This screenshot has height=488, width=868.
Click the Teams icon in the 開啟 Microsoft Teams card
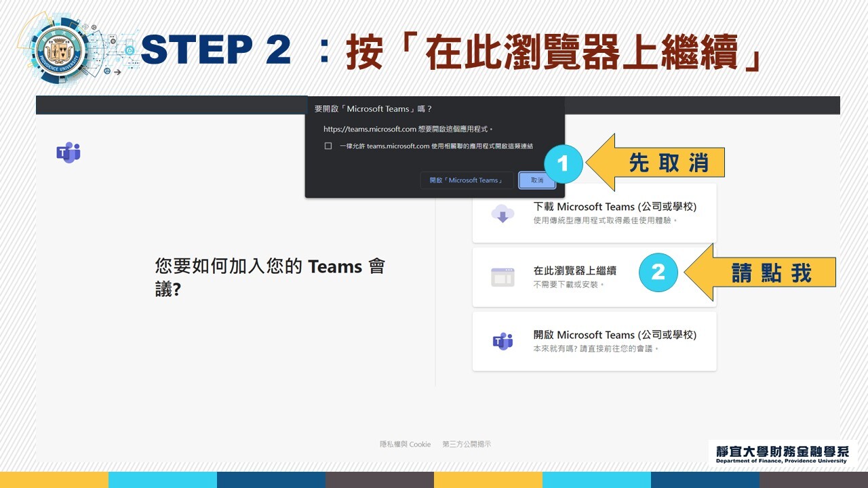[x=502, y=342]
